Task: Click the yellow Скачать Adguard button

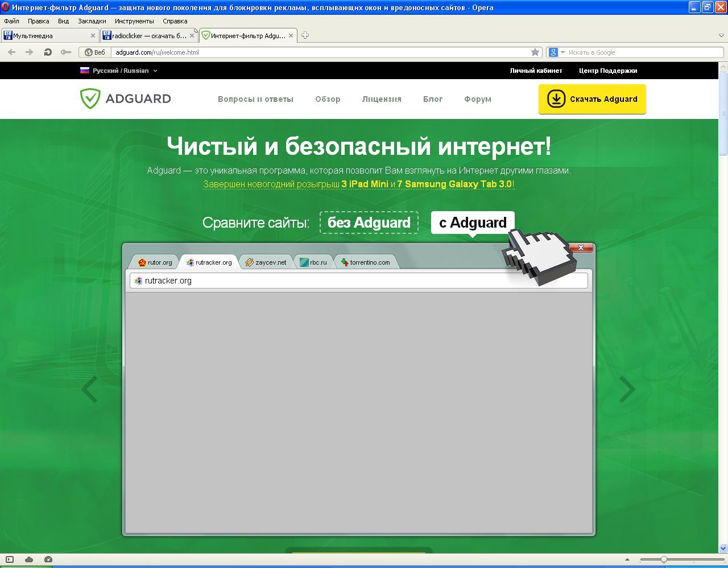Action: [592, 99]
